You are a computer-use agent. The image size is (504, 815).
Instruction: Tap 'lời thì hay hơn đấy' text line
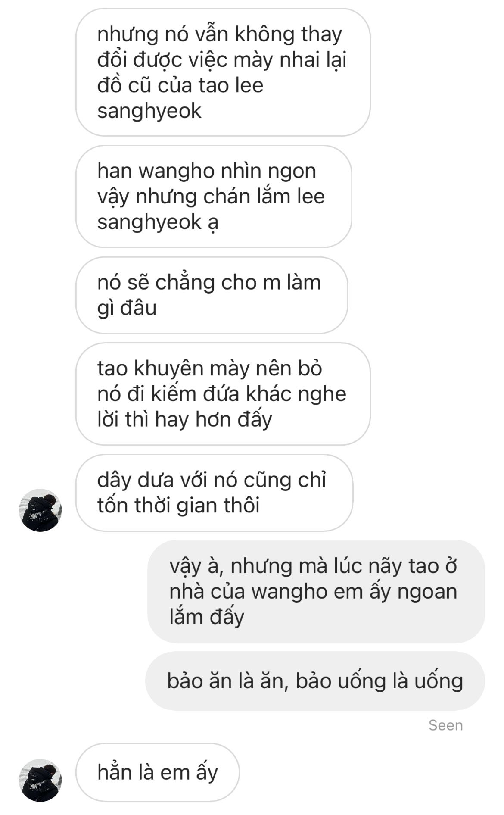coord(185,419)
